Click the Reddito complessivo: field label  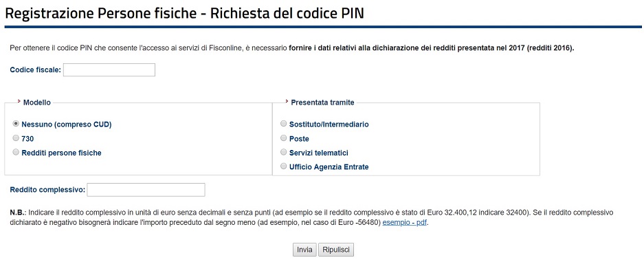47,190
